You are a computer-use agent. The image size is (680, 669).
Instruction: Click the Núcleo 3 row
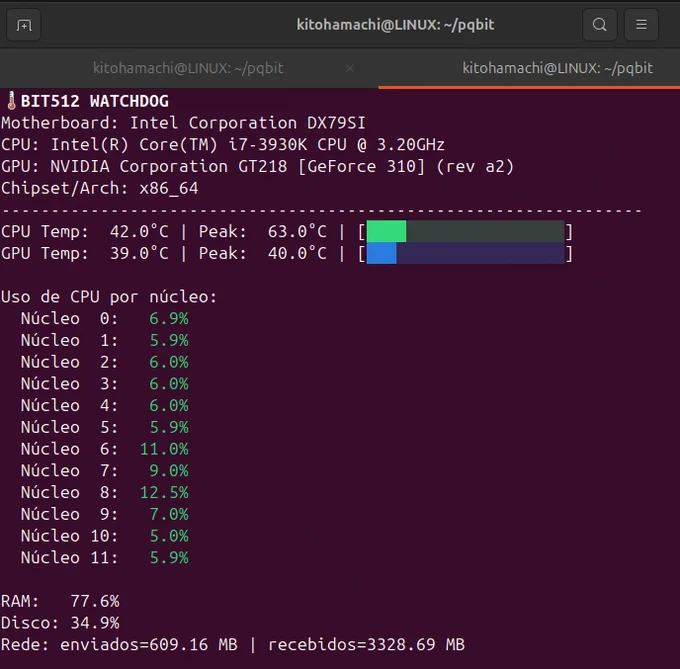click(x=105, y=384)
